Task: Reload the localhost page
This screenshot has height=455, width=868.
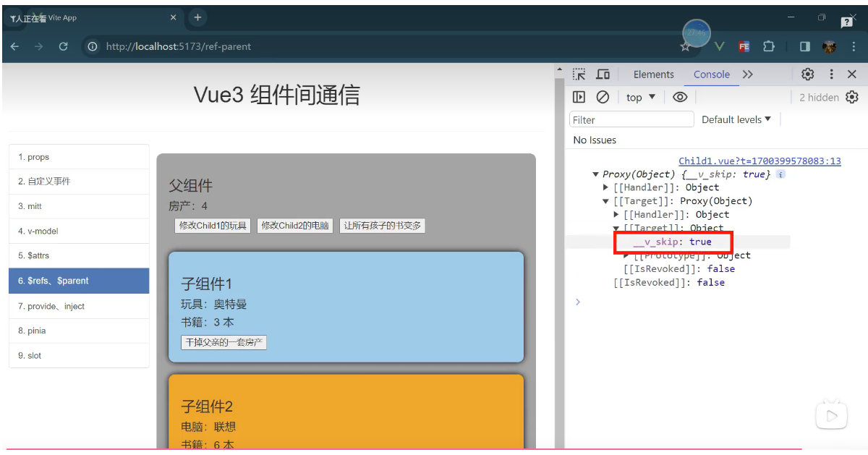Action: (x=63, y=46)
